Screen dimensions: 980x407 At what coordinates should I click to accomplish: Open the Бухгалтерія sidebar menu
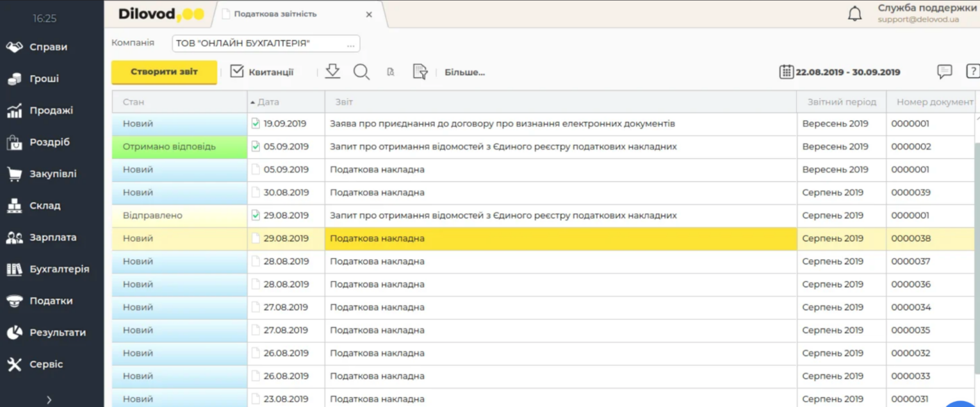coord(59,269)
